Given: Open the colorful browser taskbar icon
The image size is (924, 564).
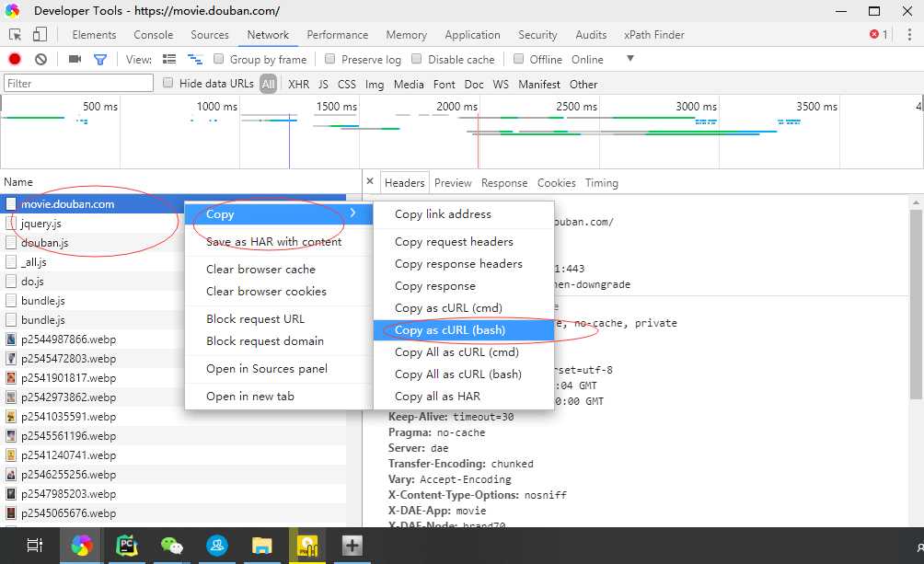Looking at the screenshot, I should [x=82, y=546].
